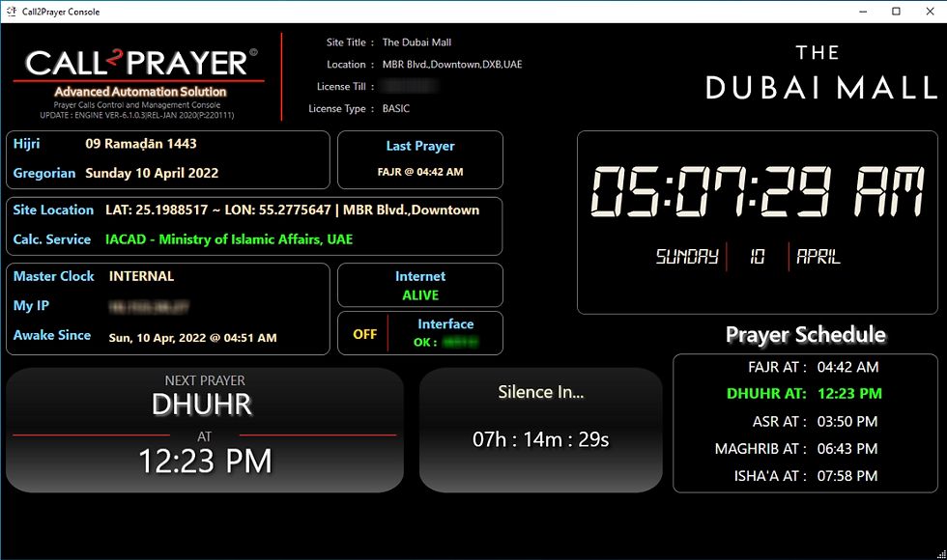
Task: Click the Location MBR Blvd. value
Action: tap(452, 64)
